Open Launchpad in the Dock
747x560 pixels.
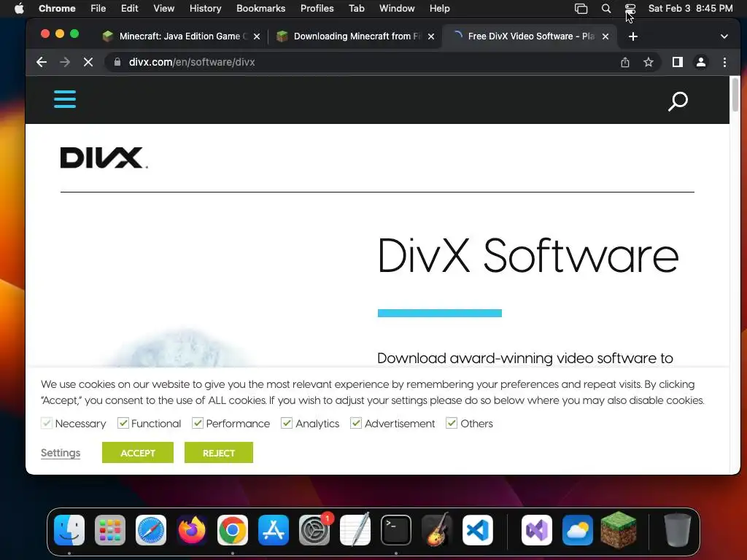pyautogui.click(x=110, y=529)
